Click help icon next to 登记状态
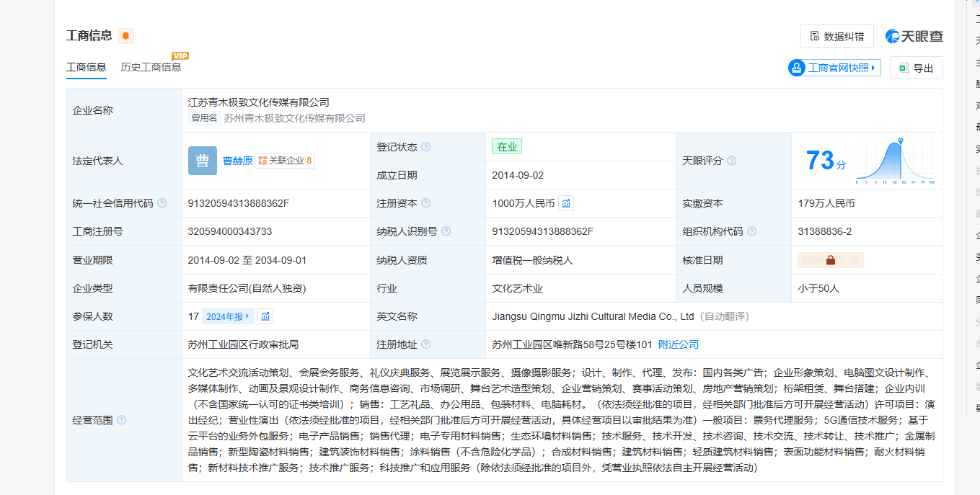Image resolution: width=980 pixels, height=495 pixels. [426, 147]
